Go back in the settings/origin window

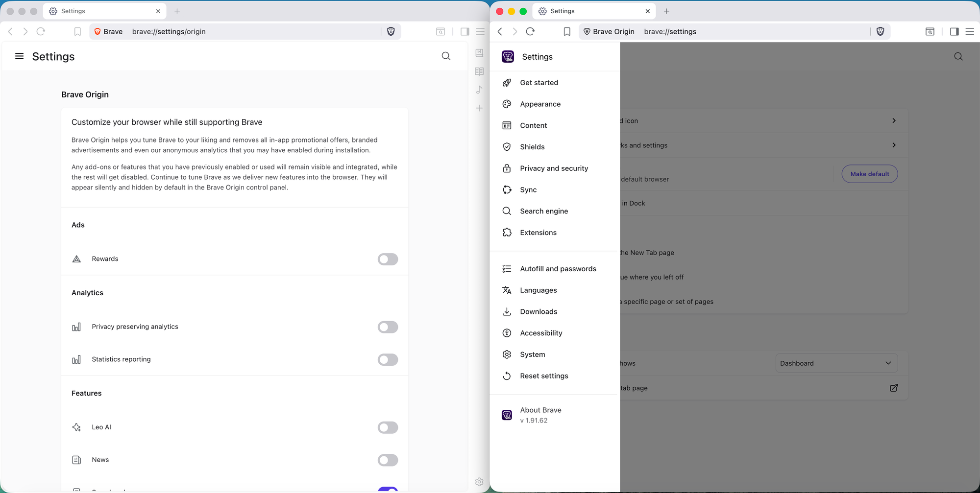pos(10,32)
